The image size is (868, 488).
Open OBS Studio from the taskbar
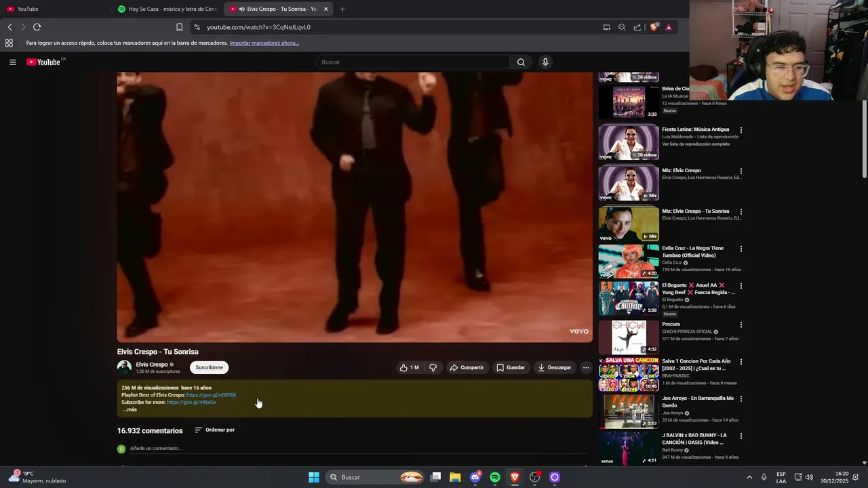[x=535, y=477]
